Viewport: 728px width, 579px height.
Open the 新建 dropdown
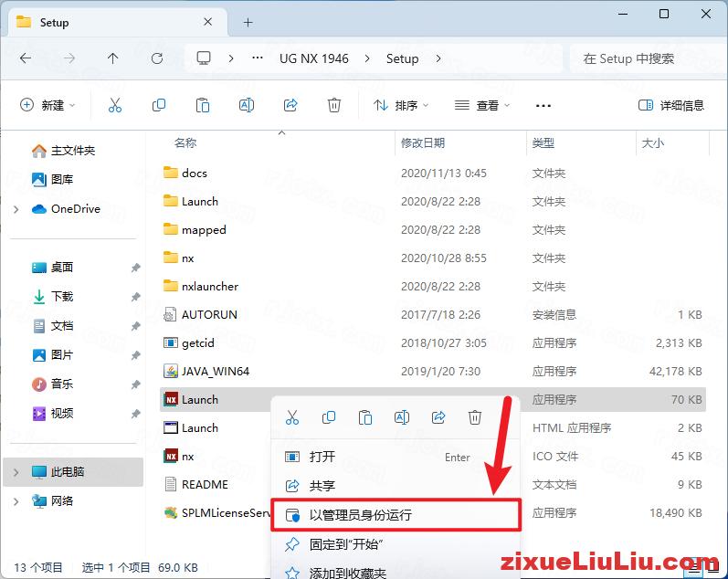coord(47,105)
